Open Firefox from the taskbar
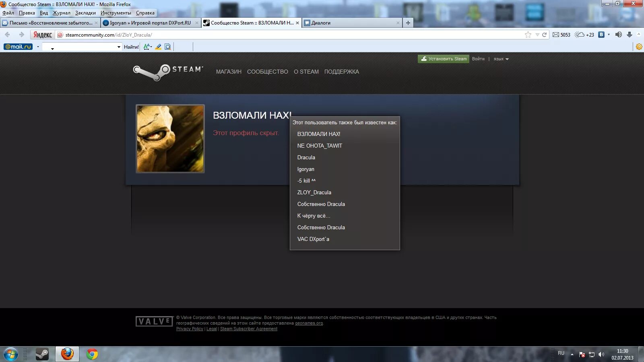 tap(67, 354)
